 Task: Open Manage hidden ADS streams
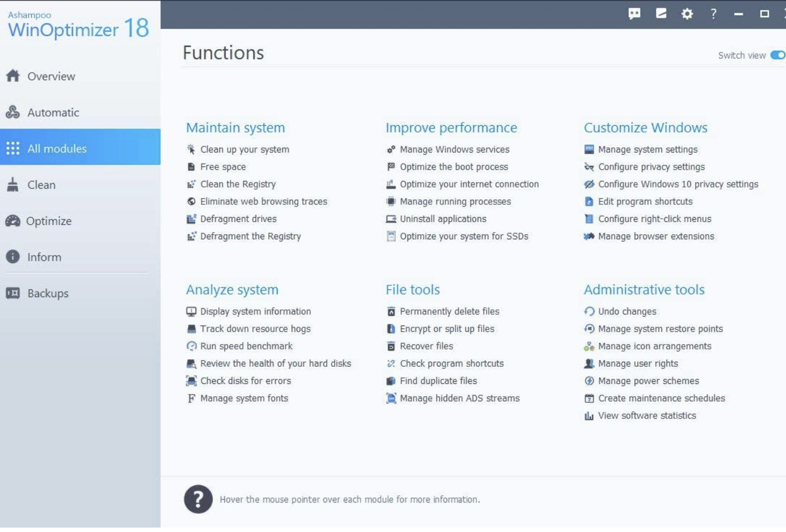click(459, 398)
